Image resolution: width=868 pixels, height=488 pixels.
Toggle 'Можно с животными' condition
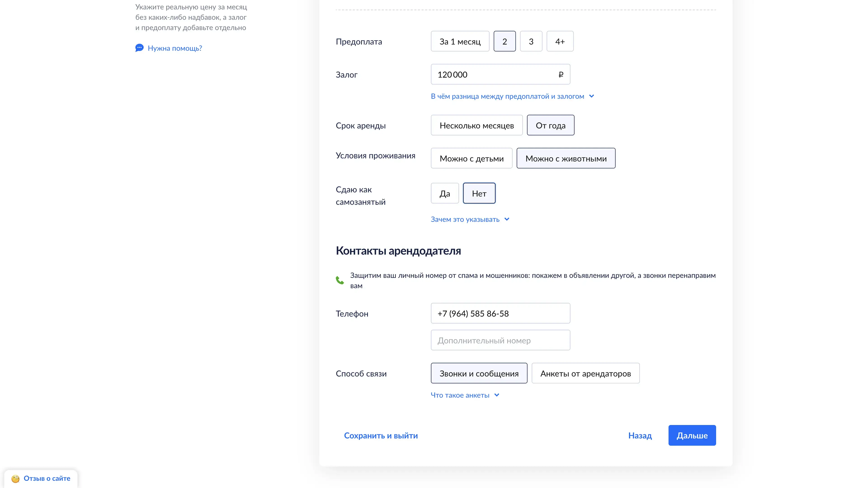566,158
